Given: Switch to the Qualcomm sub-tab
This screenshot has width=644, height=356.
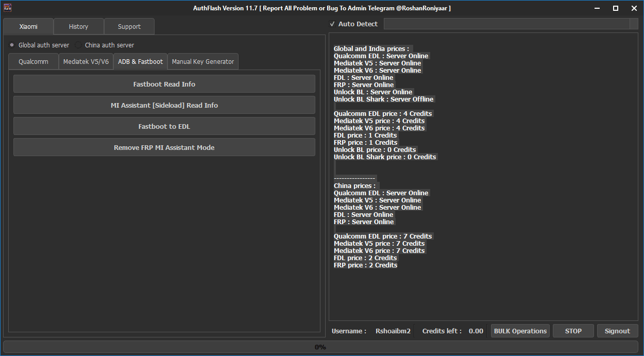Looking at the screenshot, I should tap(33, 62).
